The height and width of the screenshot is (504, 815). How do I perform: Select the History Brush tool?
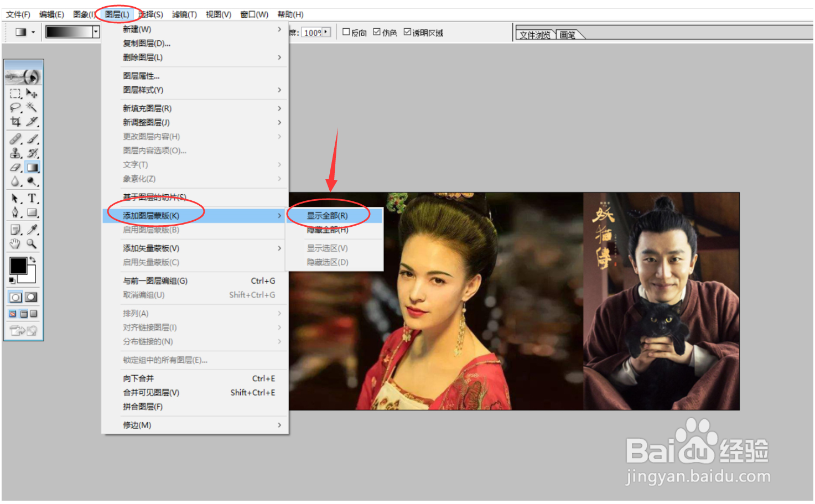32,153
